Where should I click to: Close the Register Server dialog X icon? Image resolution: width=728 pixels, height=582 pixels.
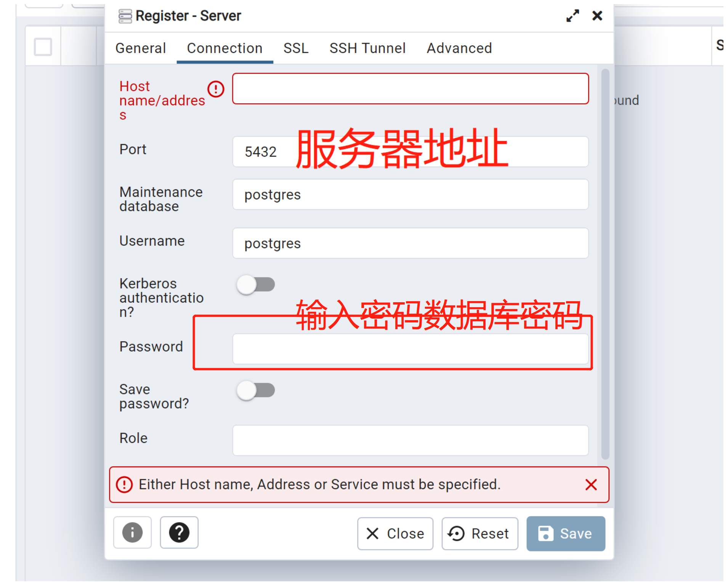point(597,16)
